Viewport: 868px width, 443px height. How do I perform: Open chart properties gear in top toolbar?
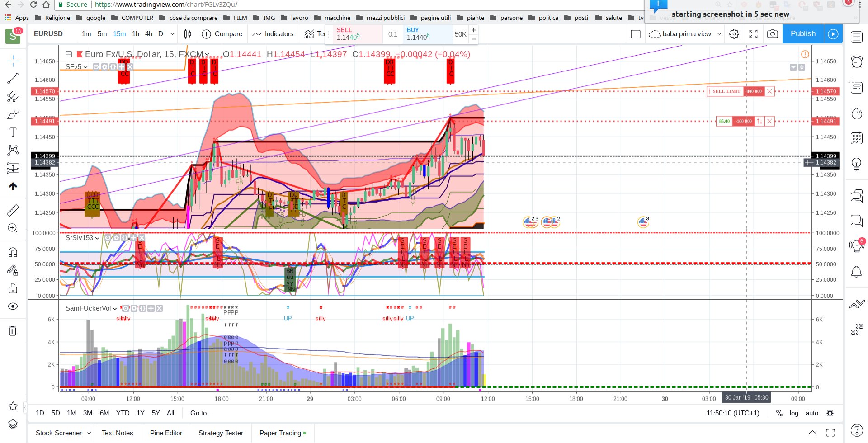734,34
